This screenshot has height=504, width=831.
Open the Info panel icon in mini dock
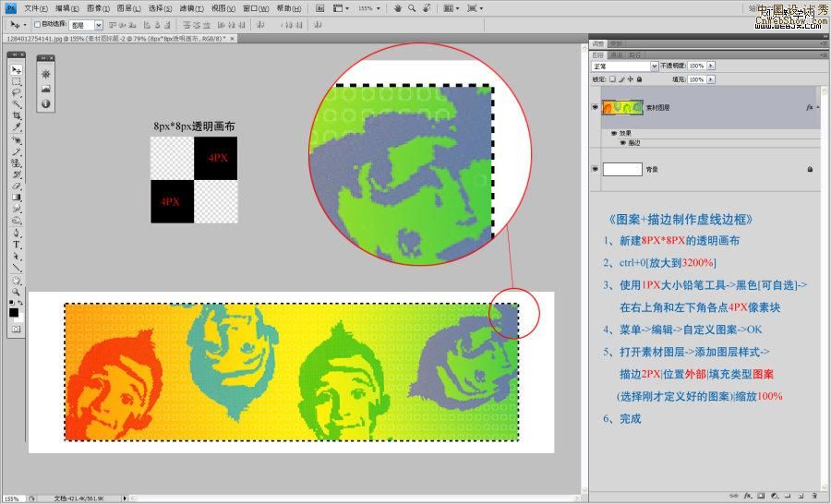point(46,104)
